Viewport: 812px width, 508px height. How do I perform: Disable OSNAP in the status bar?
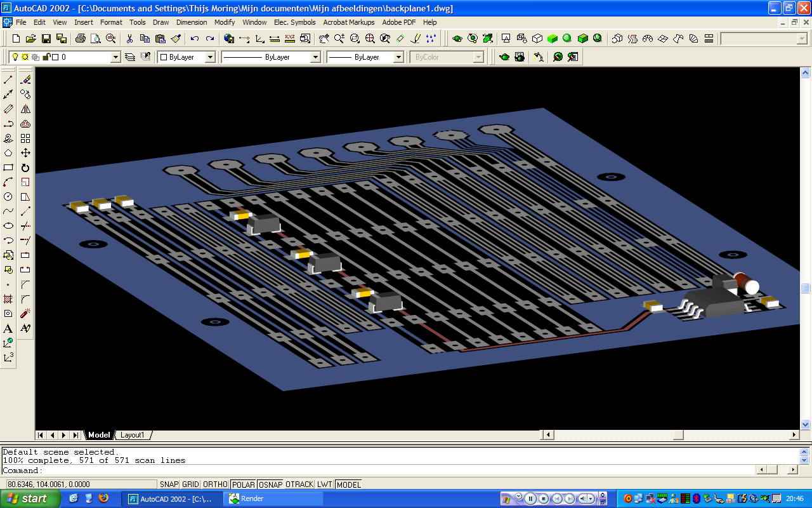[x=271, y=485]
